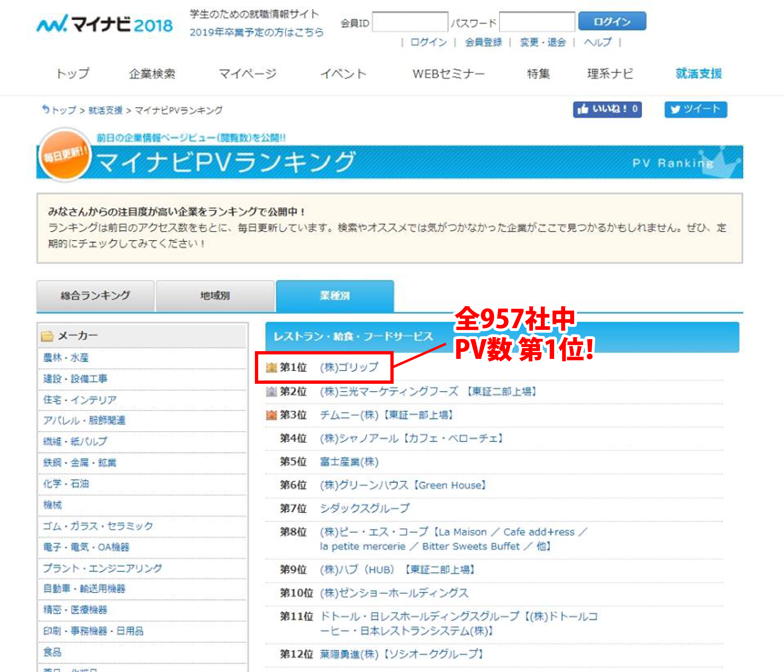Open チムニー(株) company link
This screenshot has width=784, height=672.
[386, 415]
